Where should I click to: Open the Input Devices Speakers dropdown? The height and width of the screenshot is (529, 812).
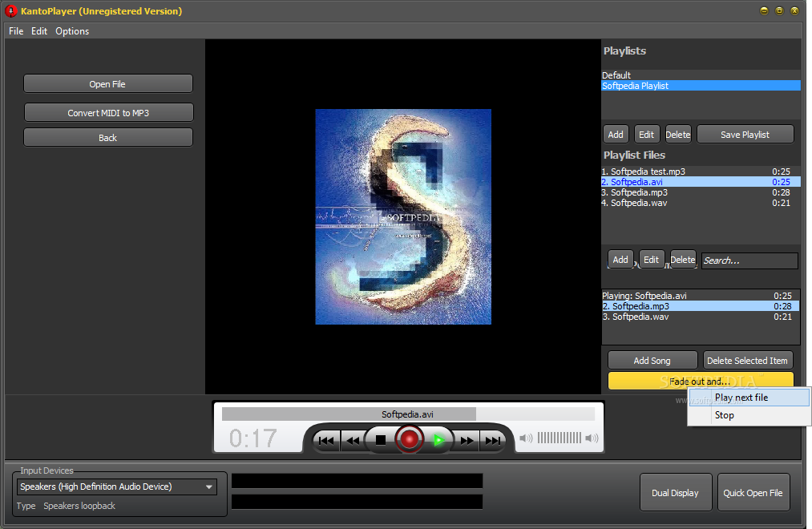pyautogui.click(x=116, y=487)
